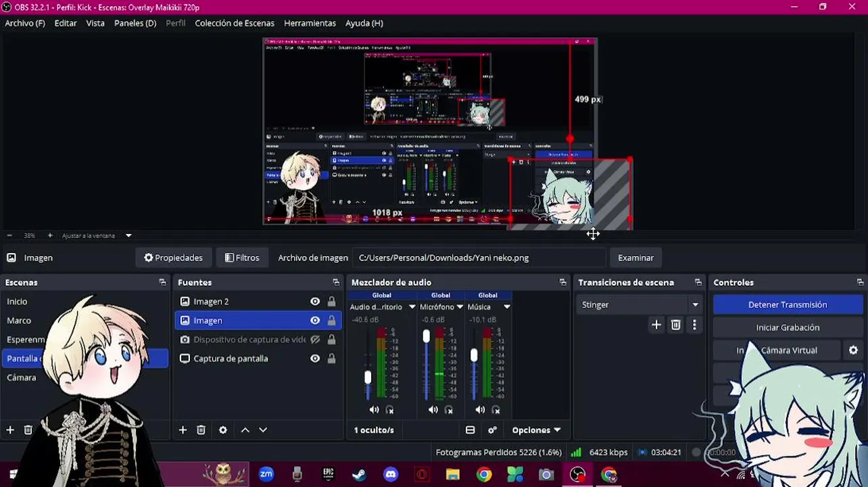The width and height of the screenshot is (868, 487).
Task: Mute the Audio del escritorio channel
Action: click(x=374, y=410)
